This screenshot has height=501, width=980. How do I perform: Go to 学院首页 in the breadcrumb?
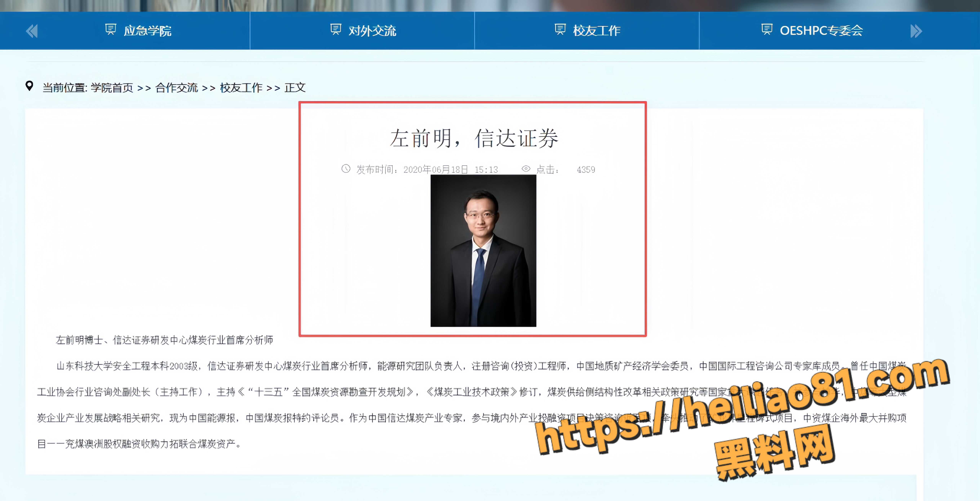pyautogui.click(x=112, y=88)
